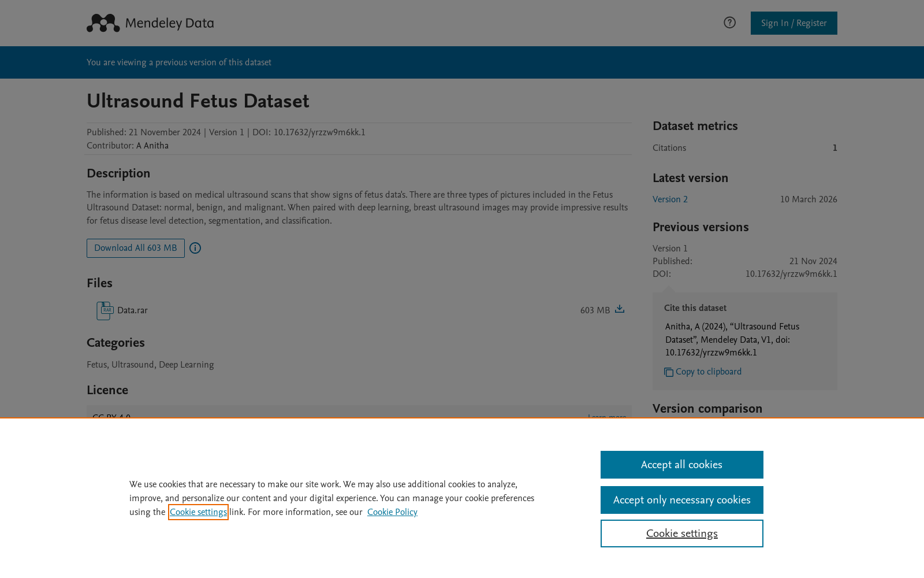Screen dimensions: 924x578
Task: Click Download All 603 MB button
Action: click(136, 248)
